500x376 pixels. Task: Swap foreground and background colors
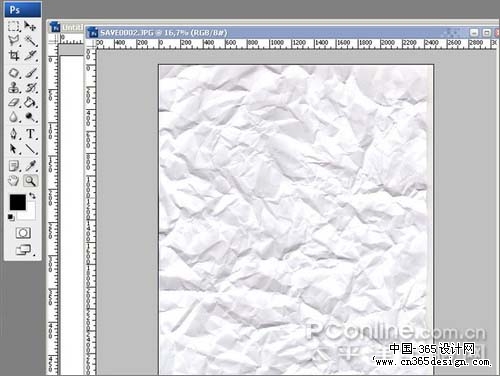pos(32,195)
